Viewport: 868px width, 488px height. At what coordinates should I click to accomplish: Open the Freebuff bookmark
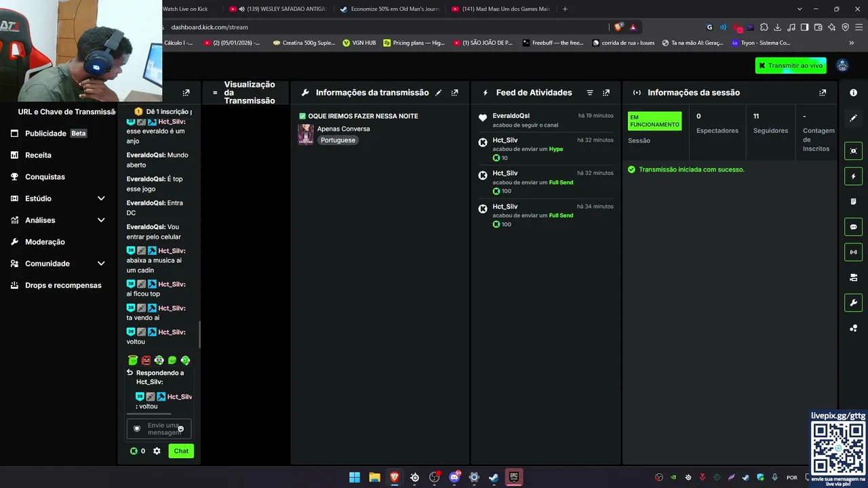pyautogui.click(x=553, y=43)
